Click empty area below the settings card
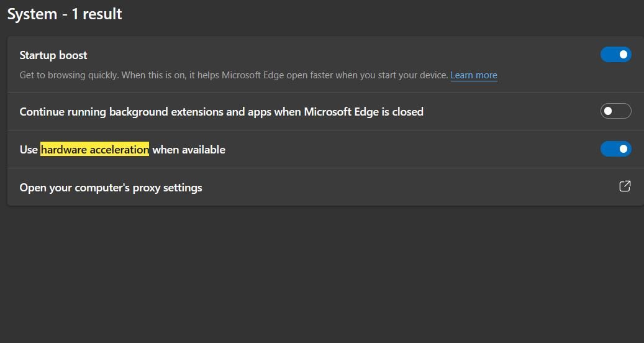 322,273
